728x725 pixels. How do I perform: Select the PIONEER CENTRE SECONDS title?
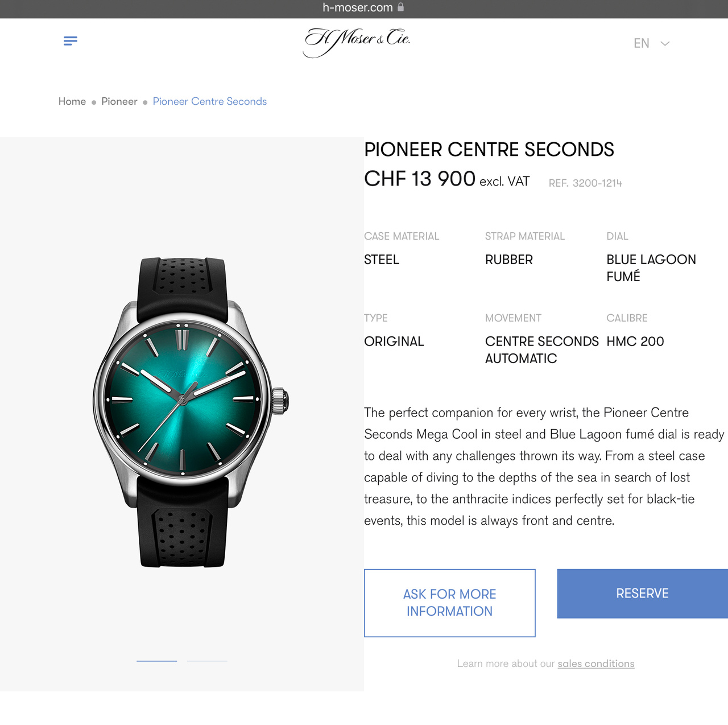tap(489, 150)
